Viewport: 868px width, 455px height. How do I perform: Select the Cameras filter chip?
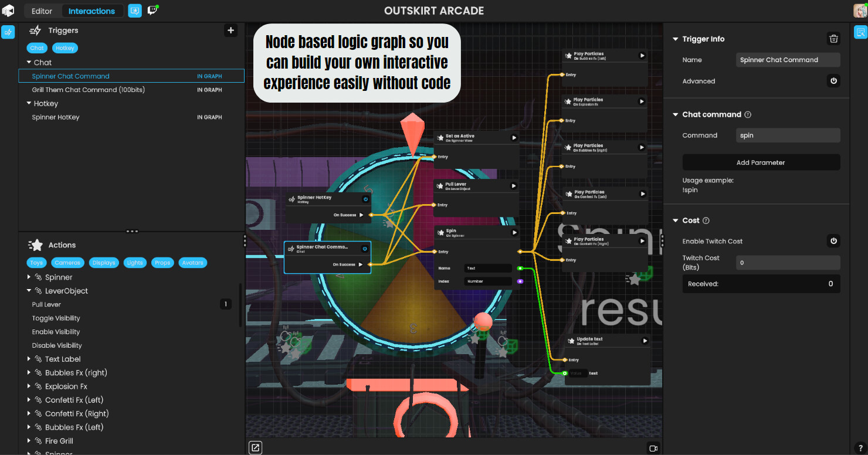67,263
